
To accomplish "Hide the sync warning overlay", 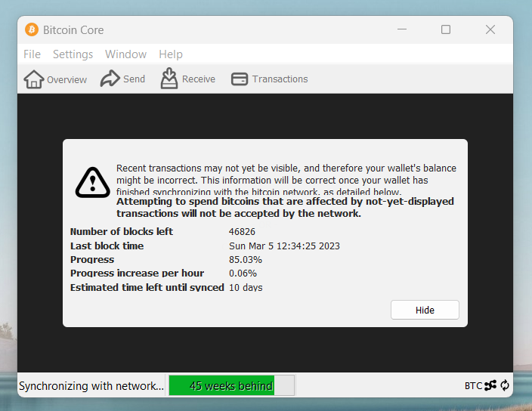I will tap(425, 310).
